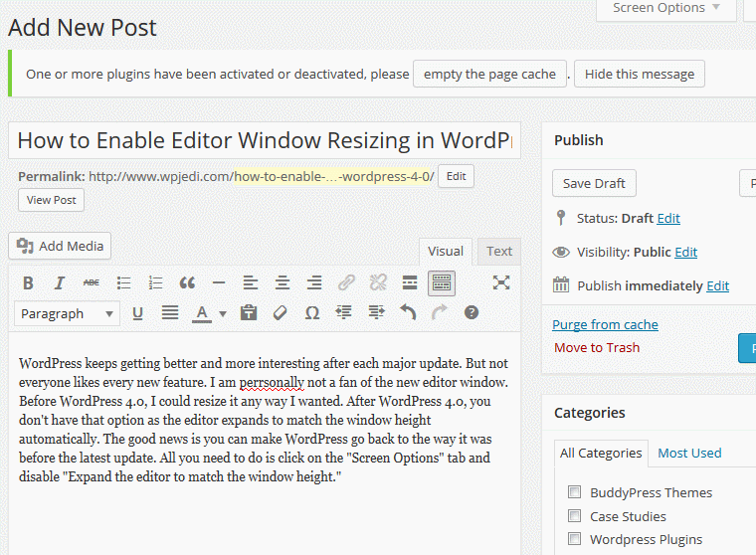Viewport: 756px width, 555px height.
Task: Open distraction-free writing mode
Action: (x=501, y=282)
